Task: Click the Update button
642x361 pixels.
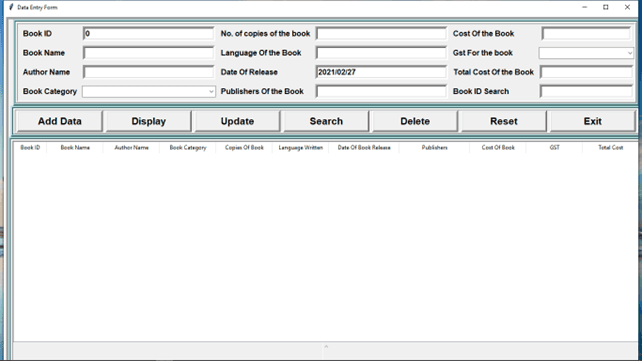Action: pyautogui.click(x=237, y=121)
